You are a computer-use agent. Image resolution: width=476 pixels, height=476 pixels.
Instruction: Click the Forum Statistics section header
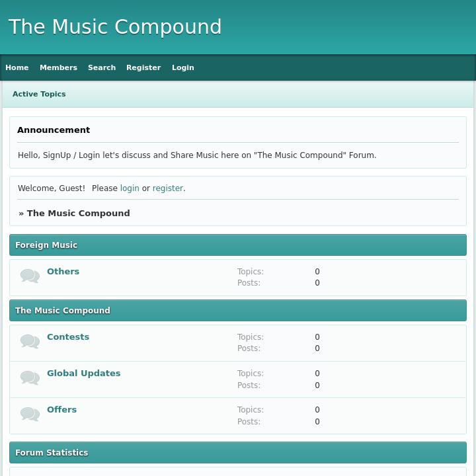52,453
